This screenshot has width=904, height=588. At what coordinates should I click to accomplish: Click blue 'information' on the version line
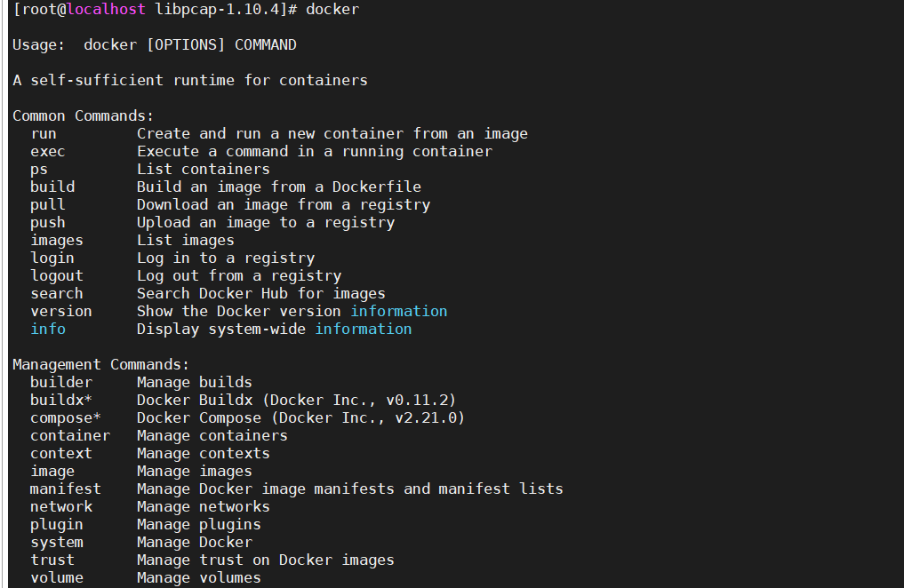coord(398,311)
